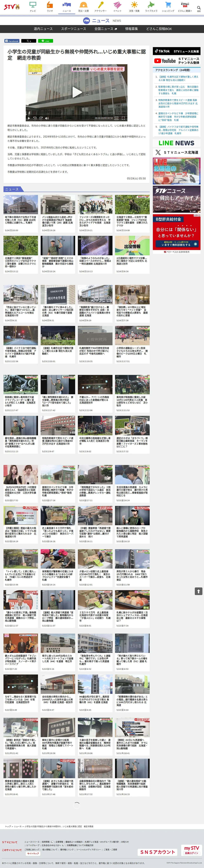Click 採用情報 footer link

click(x=46, y=842)
